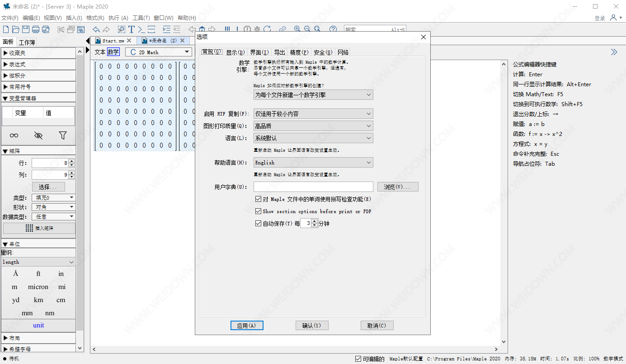Image resolution: width=626 pixels, height=364 pixels.
Task: Insert Maple prompt using >_ icon
Action: (x=141, y=29)
